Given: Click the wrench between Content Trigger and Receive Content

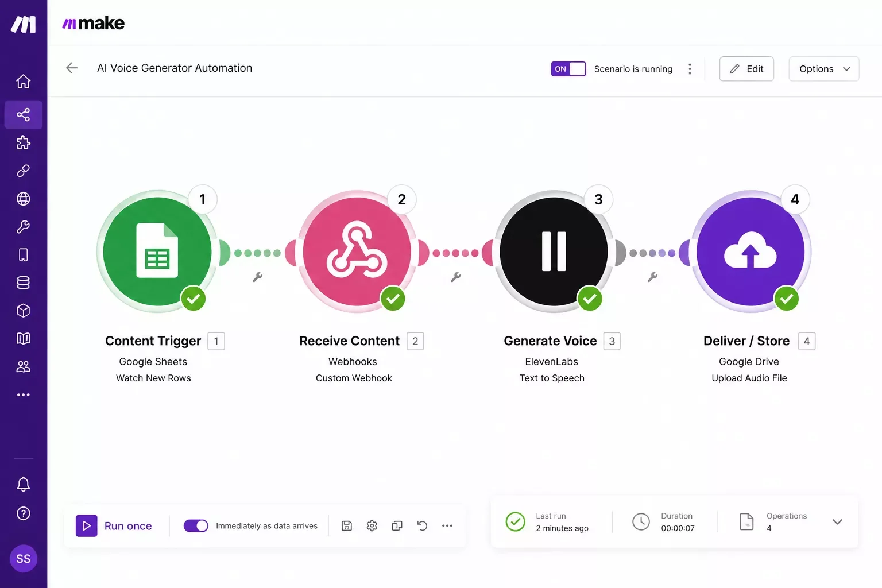Looking at the screenshot, I should tap(257, 277).
